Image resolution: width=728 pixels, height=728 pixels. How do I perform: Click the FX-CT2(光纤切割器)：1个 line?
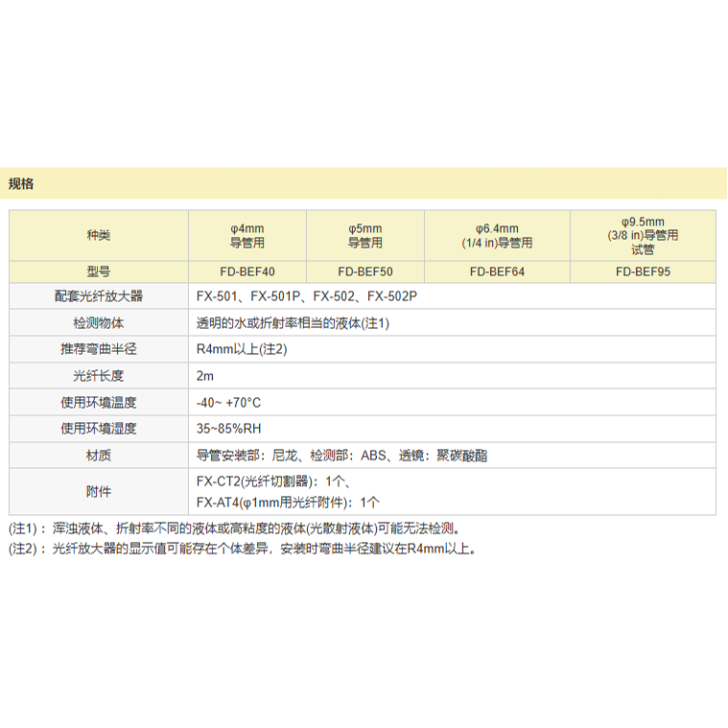click(273, 481)
